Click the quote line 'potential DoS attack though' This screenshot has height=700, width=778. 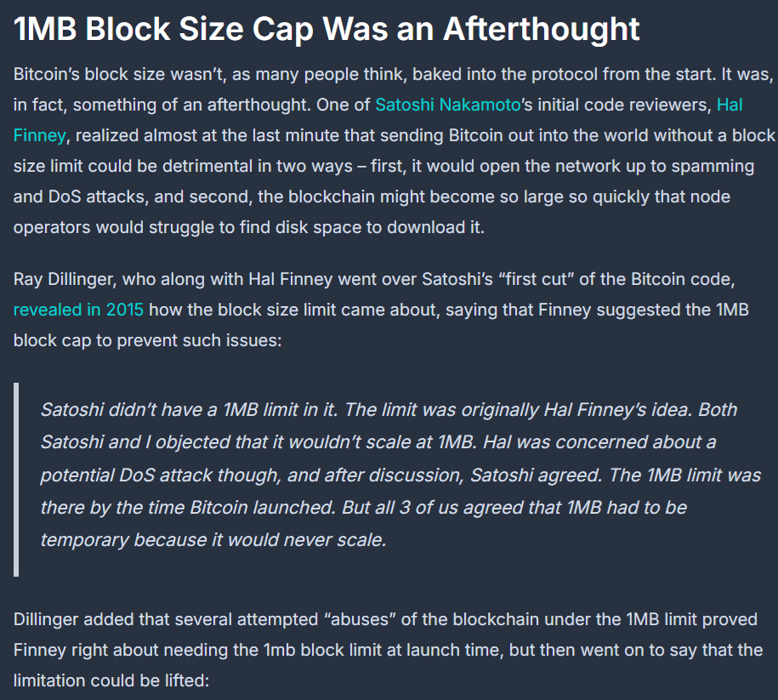coord(400,475)
